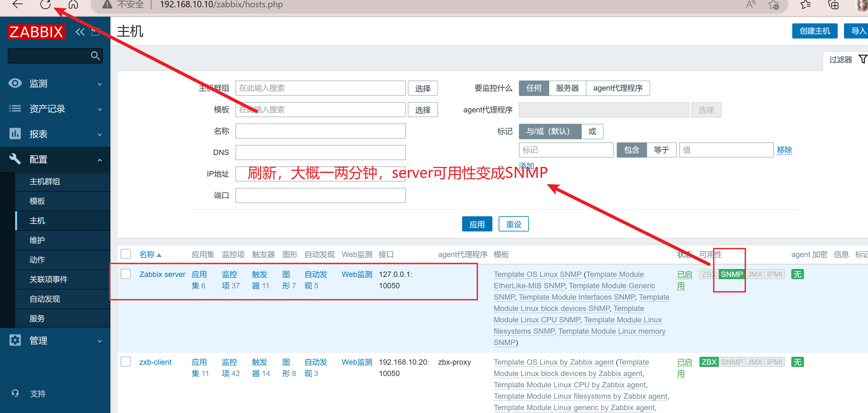
Task: Select 服务器 monitoring option
Action: point(567,88)
